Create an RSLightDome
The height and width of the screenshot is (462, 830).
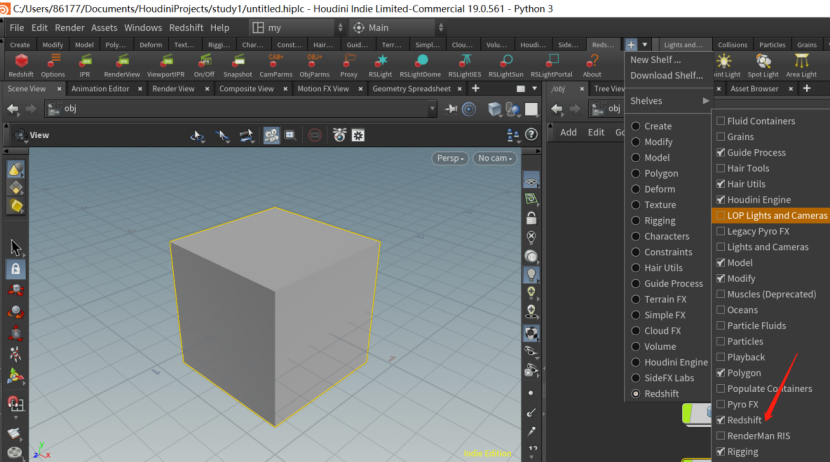(x=420, y=65)
